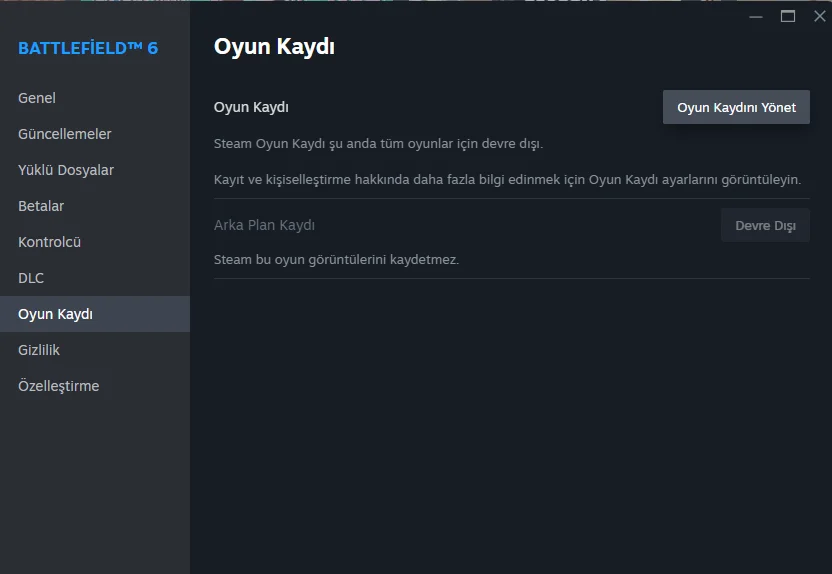Click the 'Steam Oyun Kaydı şu anda' notice
832x574 pixels.
[x=378, y=144]
